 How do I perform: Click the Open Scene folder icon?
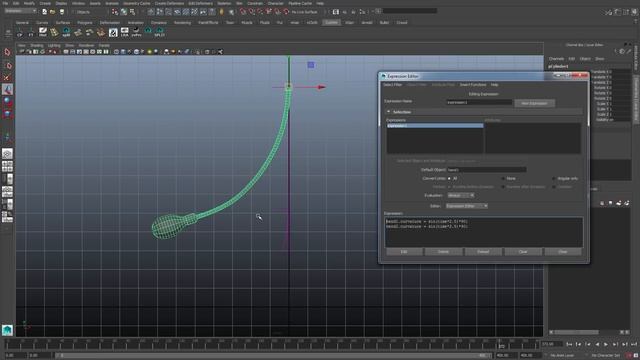point(53,12)
